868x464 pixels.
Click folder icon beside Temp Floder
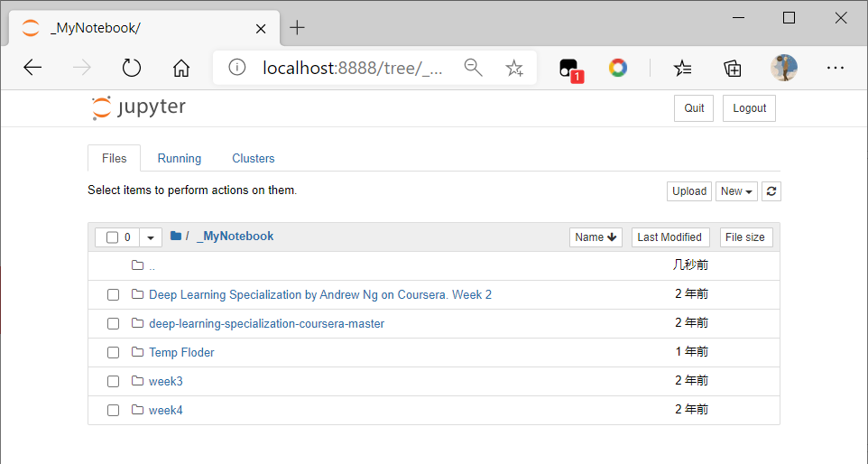tap(137, 351)
